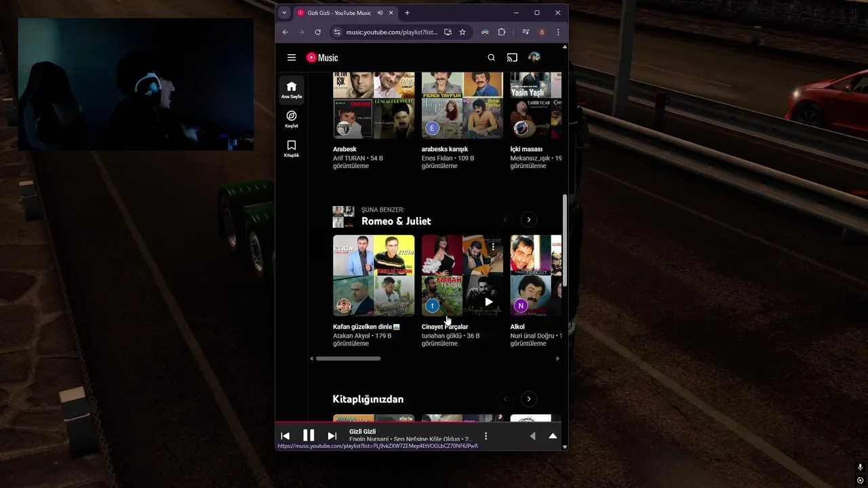
Task: Click the browser profile avatar icon
Action: point(542,32)
